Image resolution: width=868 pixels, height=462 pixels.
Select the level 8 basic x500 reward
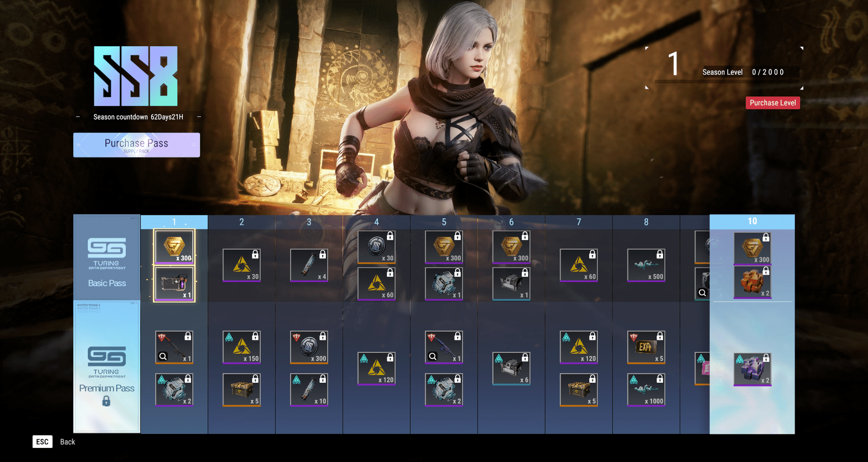click(646, 265)
